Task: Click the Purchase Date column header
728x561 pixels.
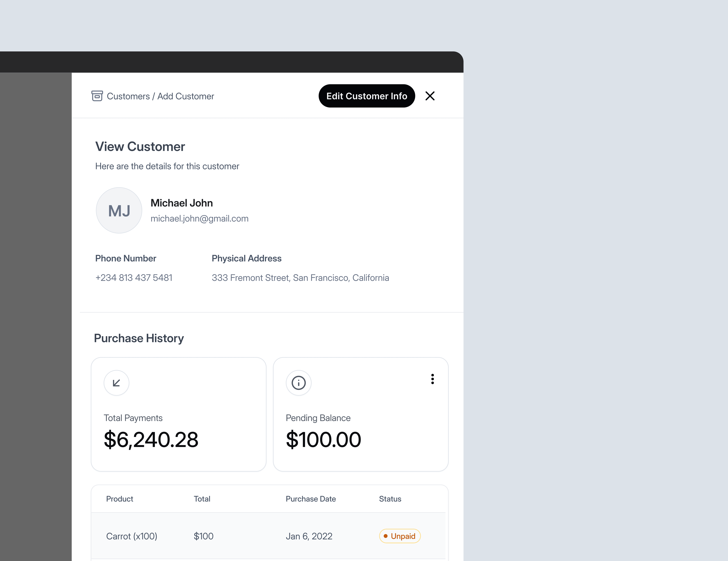Action: point(311,499)
